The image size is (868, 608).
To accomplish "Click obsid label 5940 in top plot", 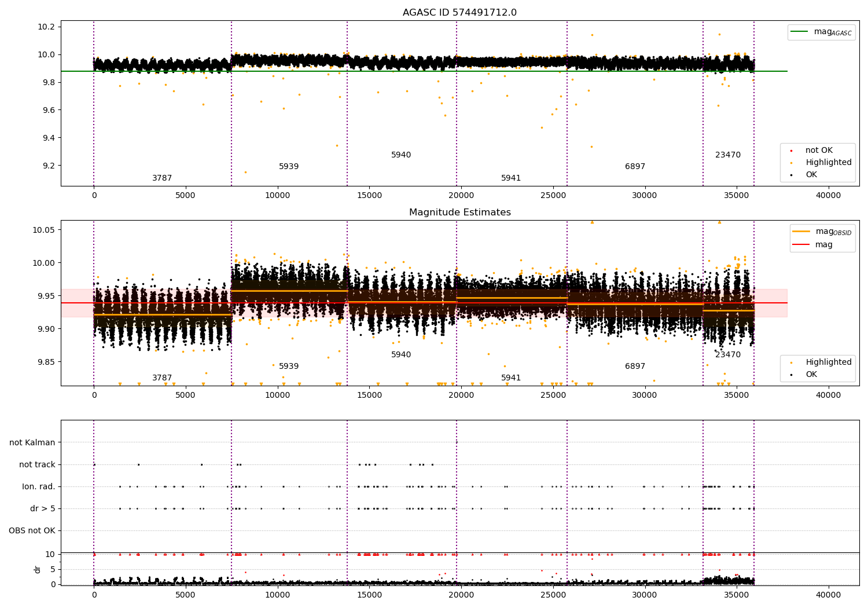I will tap(401, 155).
